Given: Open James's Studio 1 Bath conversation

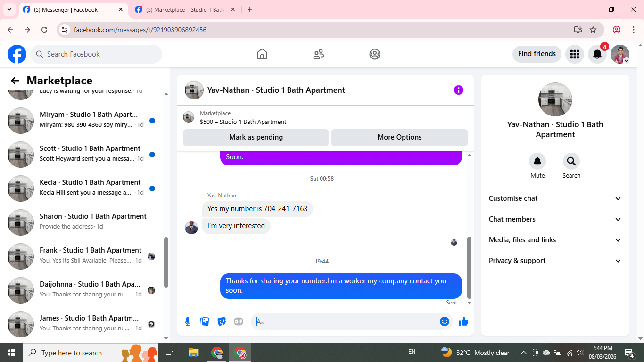Looking at the screenshot, I should [83, 324].
